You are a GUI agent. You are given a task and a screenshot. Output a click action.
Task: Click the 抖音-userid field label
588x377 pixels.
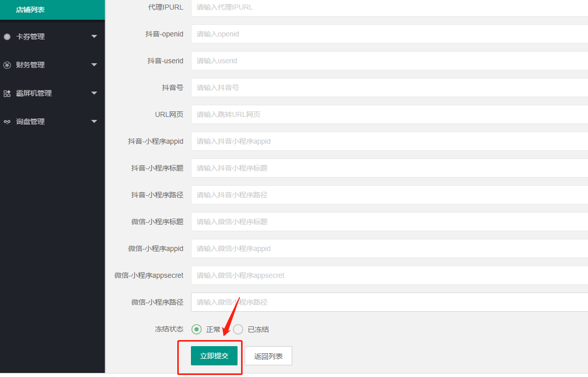[166, 61]
